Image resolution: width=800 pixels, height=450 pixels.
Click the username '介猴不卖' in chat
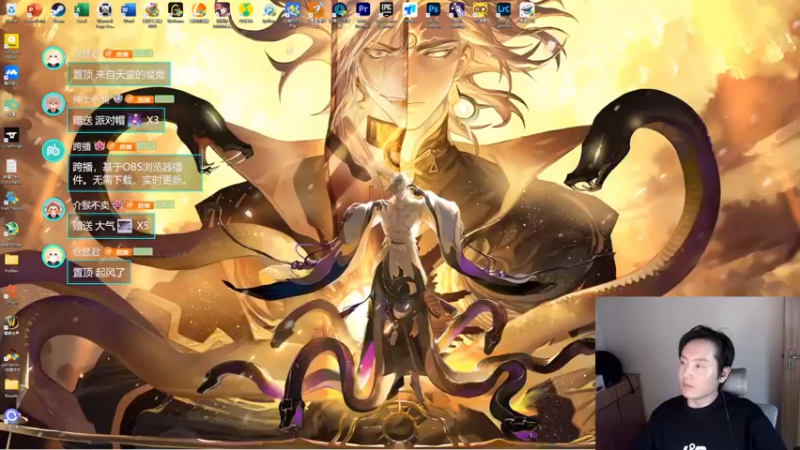91,205
